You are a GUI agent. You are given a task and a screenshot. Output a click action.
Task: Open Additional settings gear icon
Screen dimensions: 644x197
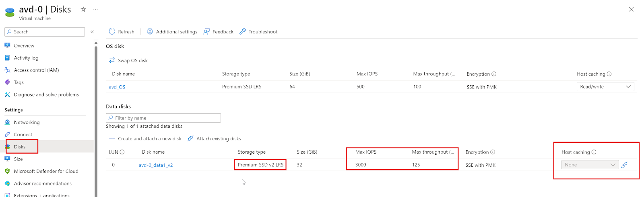click(x=150, y=31)
